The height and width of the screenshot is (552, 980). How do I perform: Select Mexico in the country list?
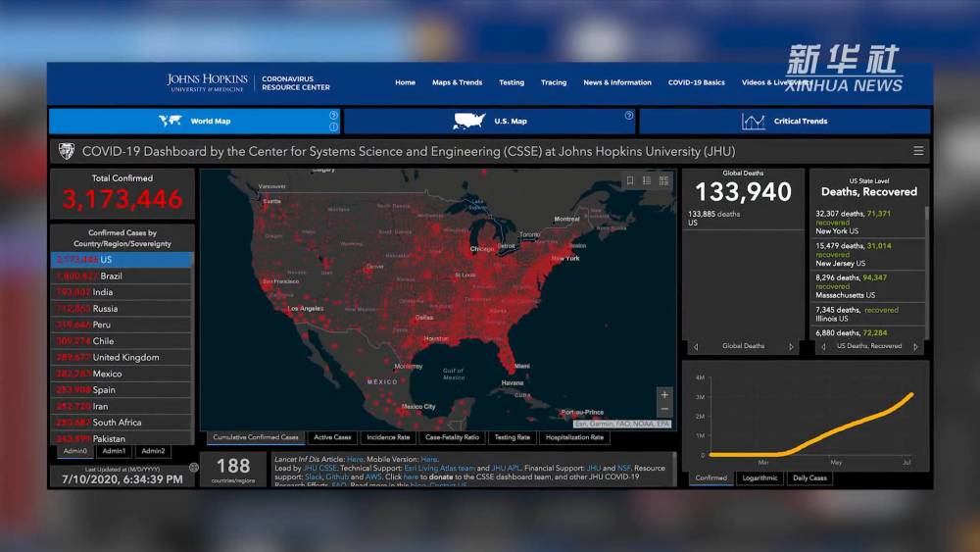pos(122,374)
